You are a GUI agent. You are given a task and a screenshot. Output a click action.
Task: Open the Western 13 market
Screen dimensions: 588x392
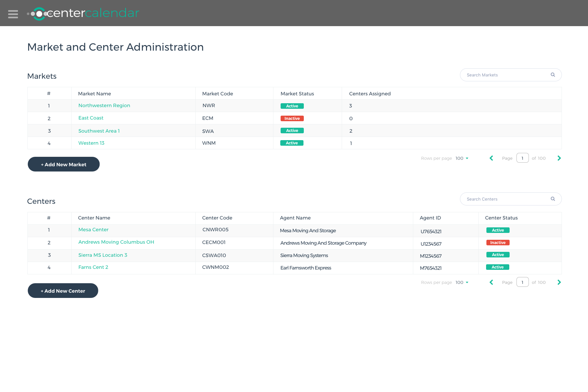click(x=91, y=143)
